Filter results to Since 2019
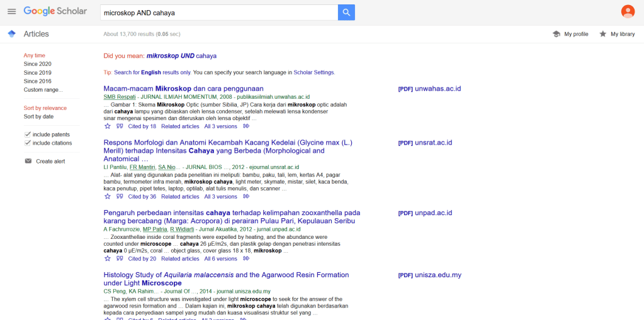644x320 pixels. point(38,73)
